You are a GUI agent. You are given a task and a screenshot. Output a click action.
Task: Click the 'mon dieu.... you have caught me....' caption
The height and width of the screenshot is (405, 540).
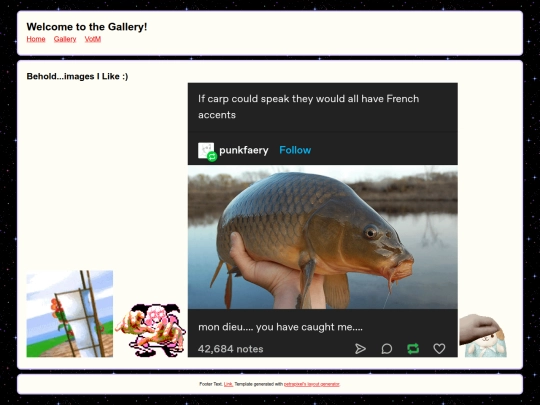point(280,327)
